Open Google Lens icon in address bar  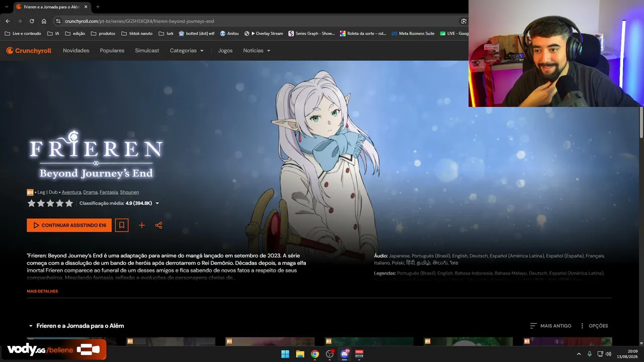coord(463,21)
